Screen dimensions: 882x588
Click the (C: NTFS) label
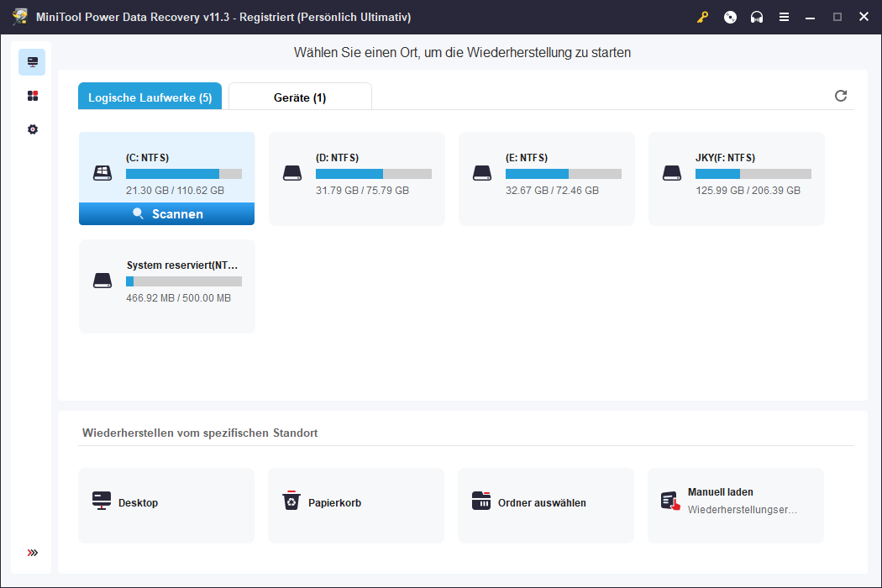pyautogui.click(x=147, y=158)
